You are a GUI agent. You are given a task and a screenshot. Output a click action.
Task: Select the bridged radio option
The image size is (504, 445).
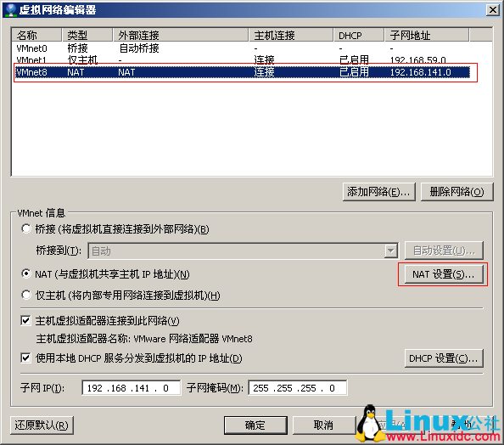(26, 228)
